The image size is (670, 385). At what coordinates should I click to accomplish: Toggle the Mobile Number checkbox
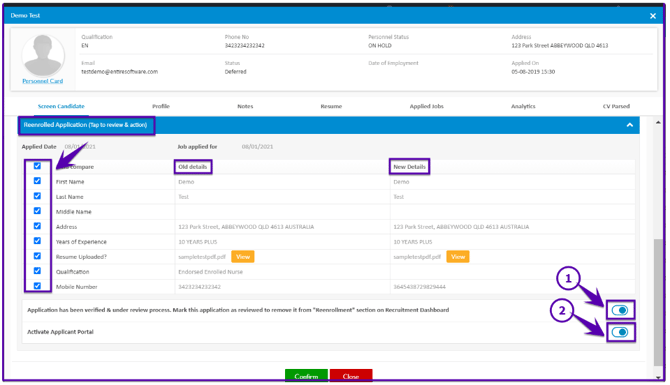click(x=37, y=285)
